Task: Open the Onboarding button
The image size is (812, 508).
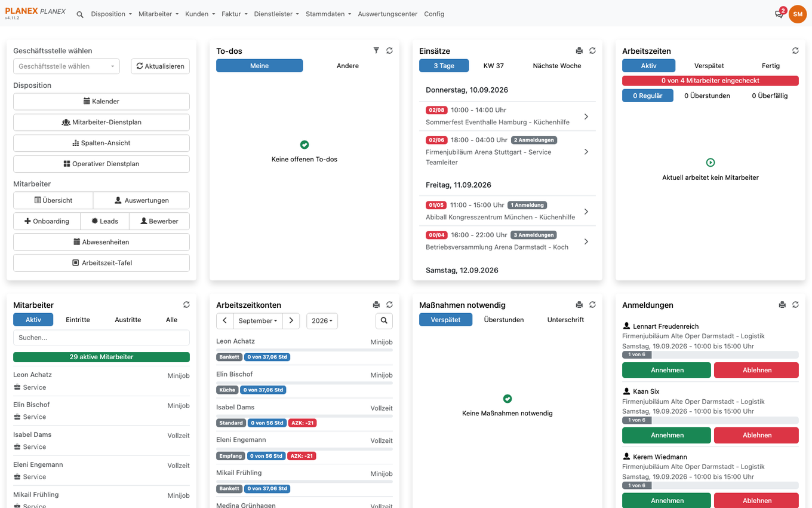Action: tap(47, 221)
